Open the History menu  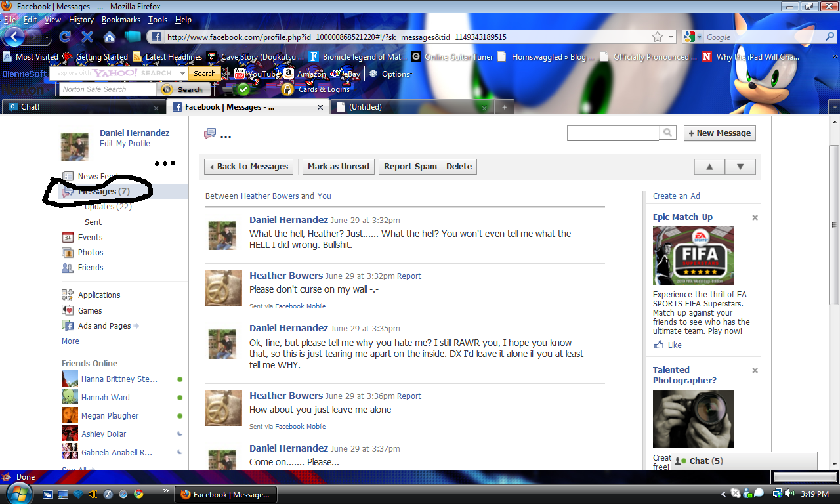tap(81, 20)
